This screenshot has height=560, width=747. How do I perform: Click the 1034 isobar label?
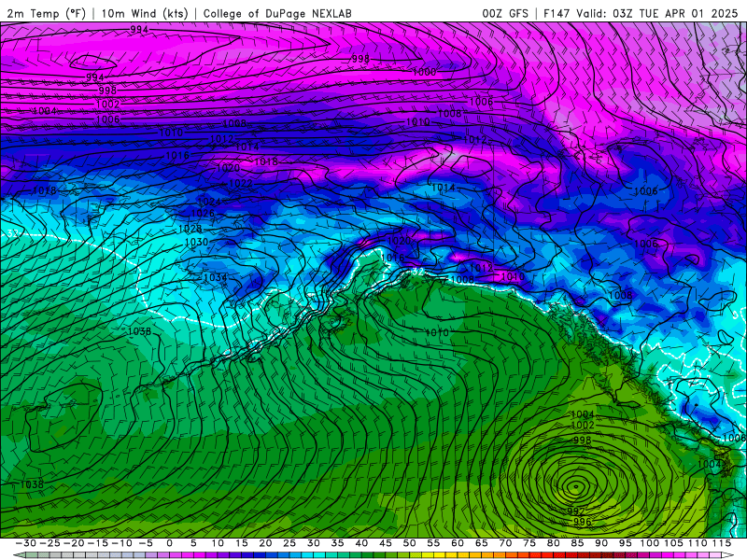215,277
